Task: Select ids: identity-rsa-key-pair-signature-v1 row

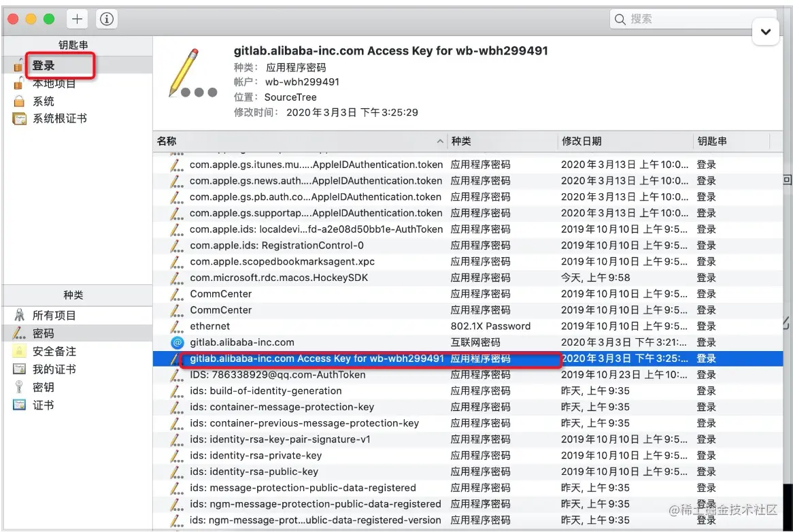Action: [468, 439]
